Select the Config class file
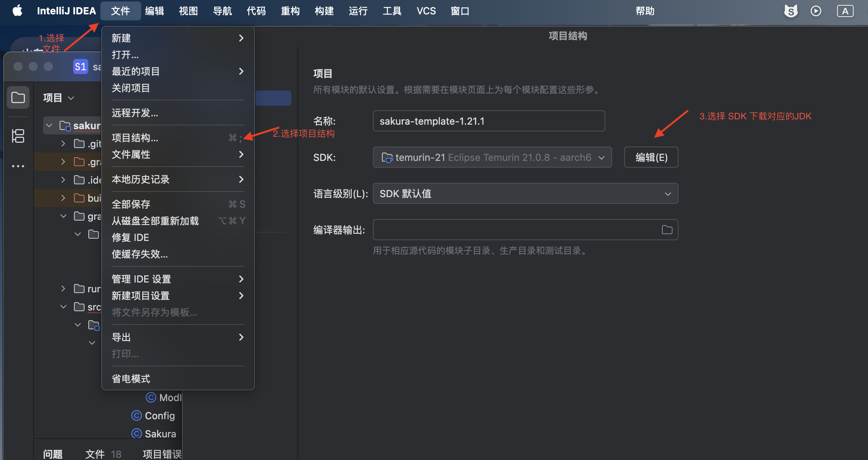This screenshot has height=460, width=868. click(x=153, y=416)
